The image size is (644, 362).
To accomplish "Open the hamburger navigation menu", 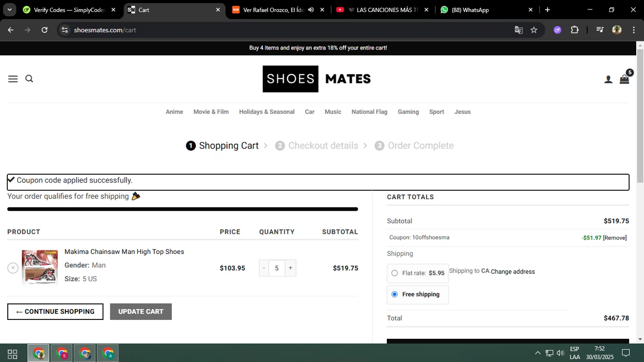I will [x=13, y=79].
